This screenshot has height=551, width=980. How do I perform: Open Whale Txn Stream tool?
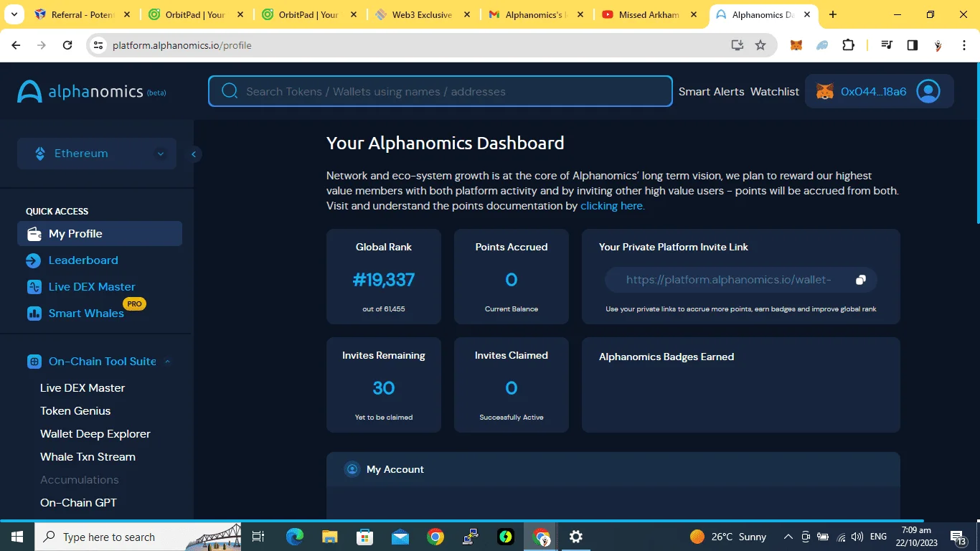[88, 457]
